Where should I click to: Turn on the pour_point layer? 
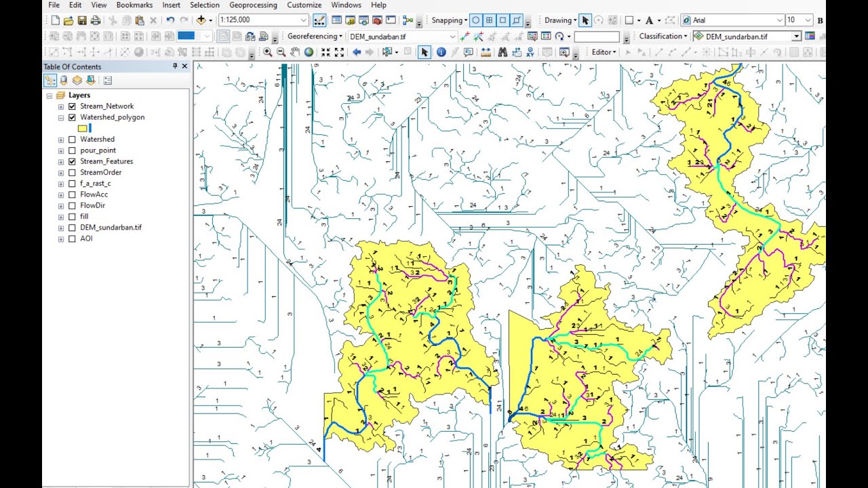click(x=72, y=150)
